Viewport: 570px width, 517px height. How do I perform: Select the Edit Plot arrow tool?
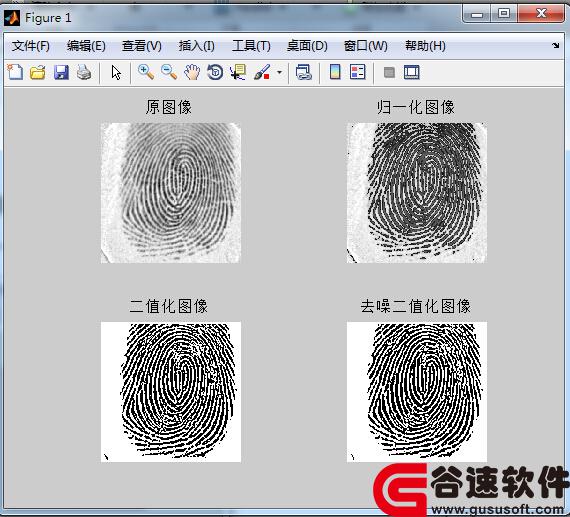coord(116,72)
